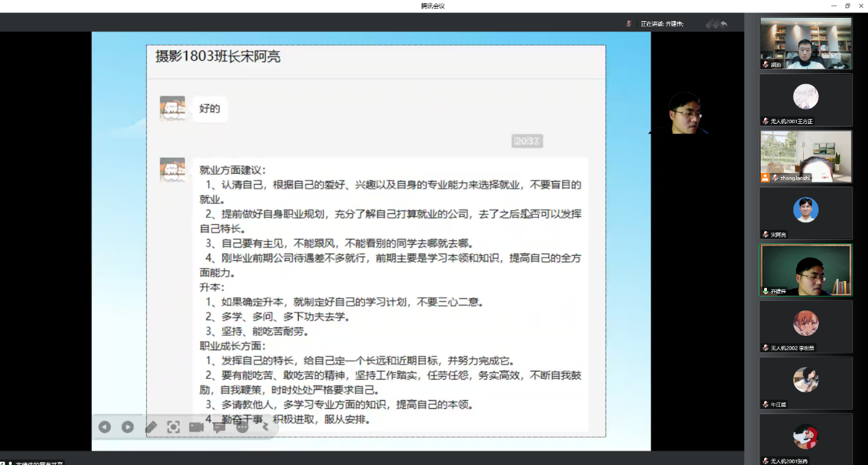Select the pen annotation tool
This screenshot has width=868, height=465.
click(151, 427)
